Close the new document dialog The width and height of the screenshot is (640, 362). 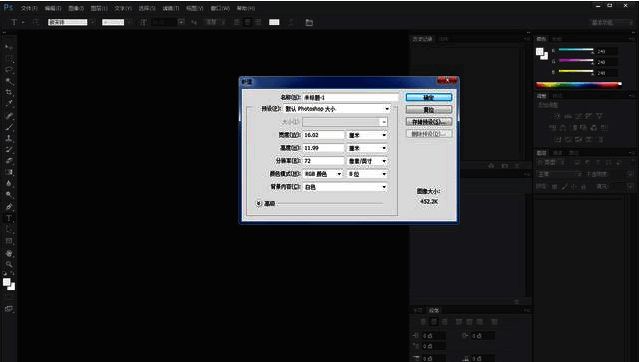(447, 81)
